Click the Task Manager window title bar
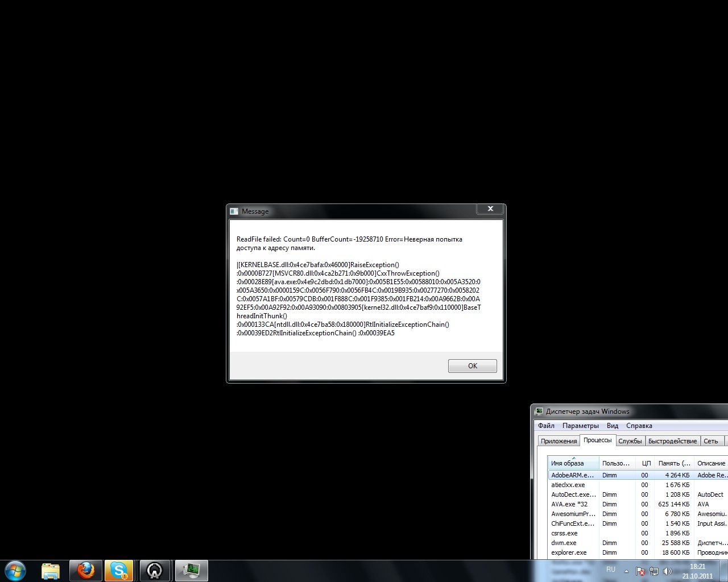Viewport: 728px width, 582px height. (x=629, y=411)
